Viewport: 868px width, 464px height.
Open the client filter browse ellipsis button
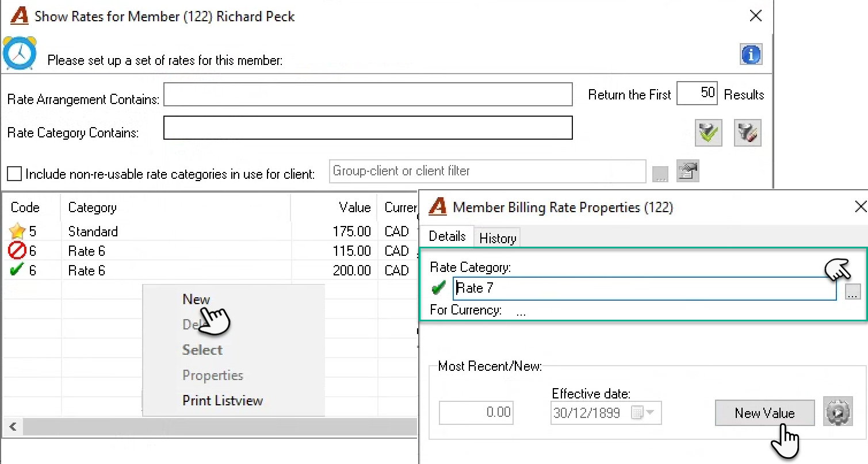(660, 173)
